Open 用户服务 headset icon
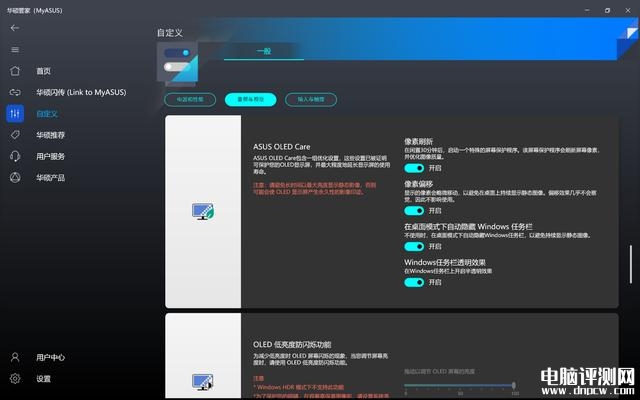Screen dimensions: 640x400 point(15,156)
